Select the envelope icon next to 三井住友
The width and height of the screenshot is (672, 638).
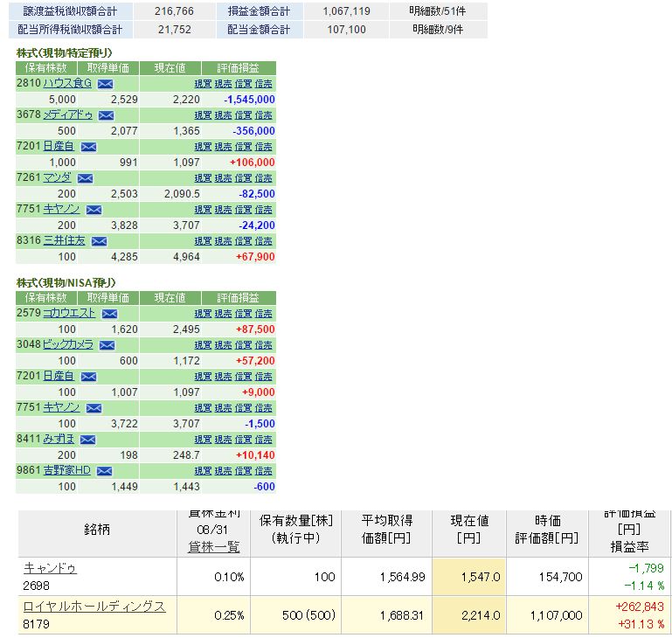[99, 241]
